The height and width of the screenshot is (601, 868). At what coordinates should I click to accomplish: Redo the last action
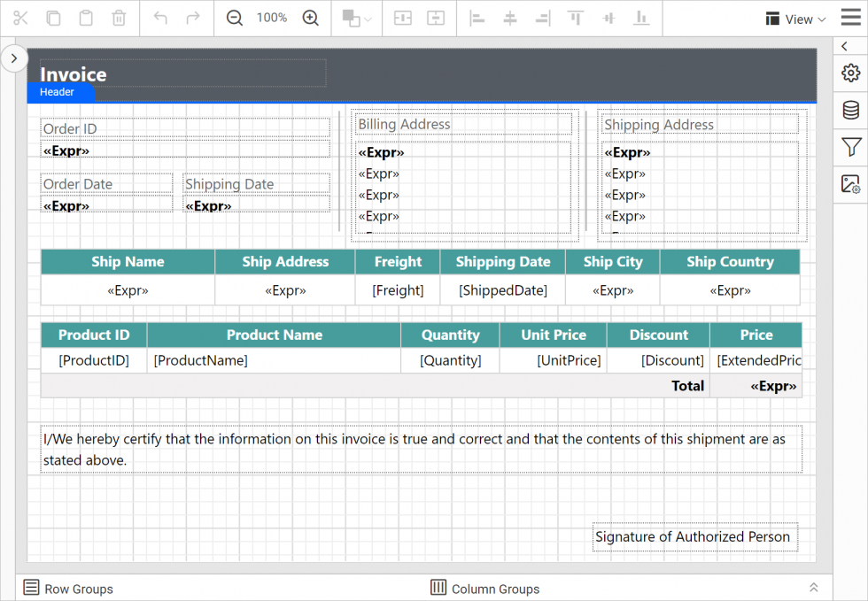(x=193, y=19)
